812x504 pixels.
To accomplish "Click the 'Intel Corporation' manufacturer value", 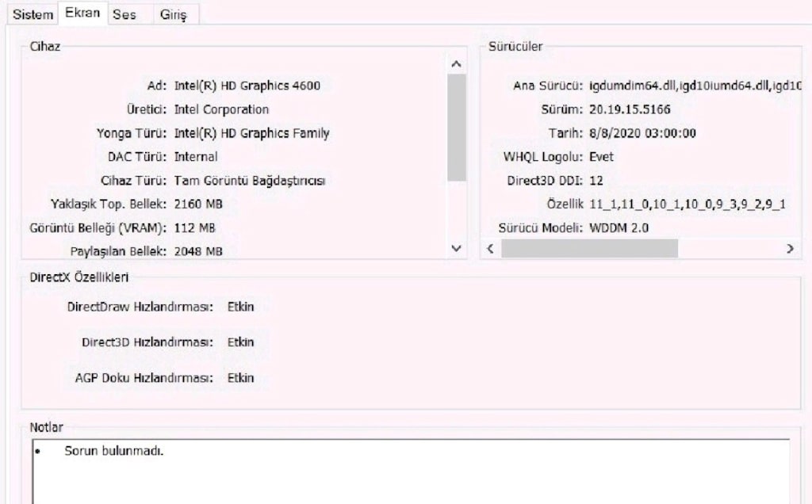I will pos(221,109).
